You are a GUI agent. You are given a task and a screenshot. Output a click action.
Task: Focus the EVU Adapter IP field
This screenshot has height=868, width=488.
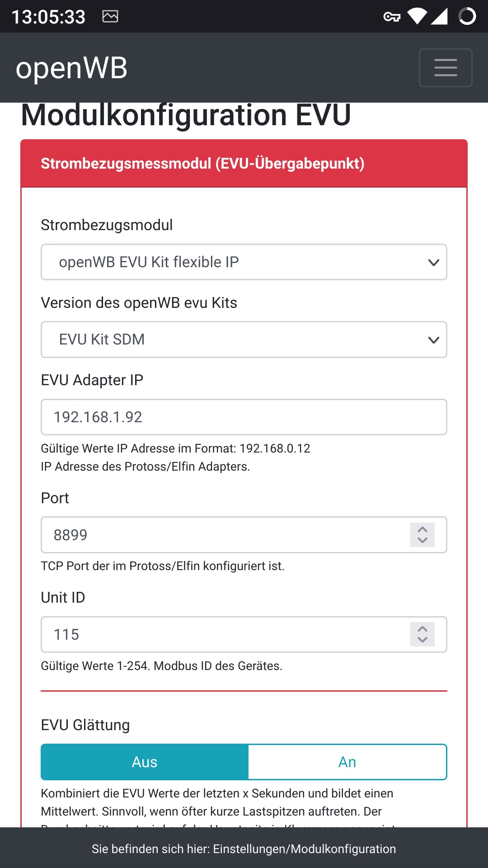[244, 417]
